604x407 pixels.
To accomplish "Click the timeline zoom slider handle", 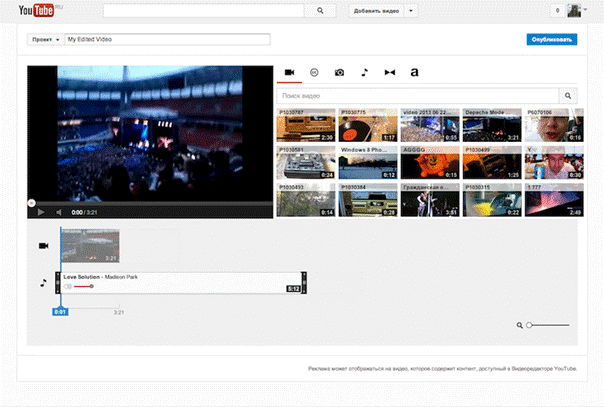I will click(x=529, y=325).
